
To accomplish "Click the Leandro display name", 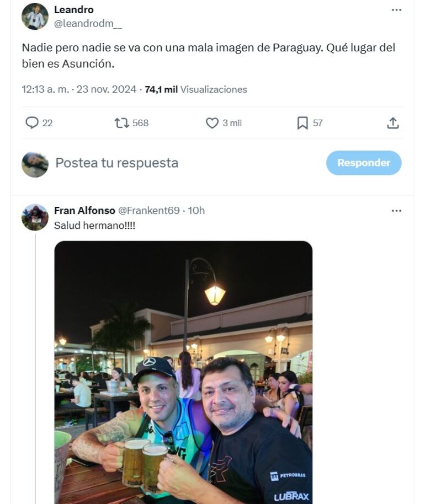I will (x=74, y=10).
